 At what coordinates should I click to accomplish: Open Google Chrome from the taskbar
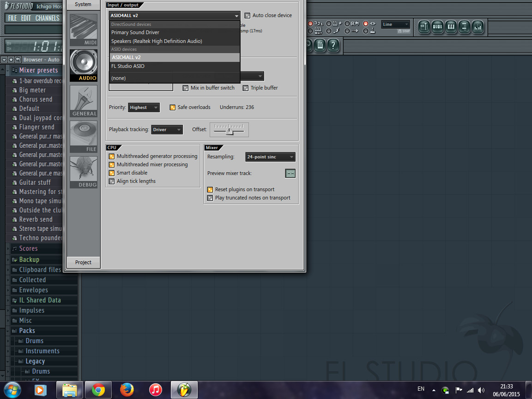point(98,390)
